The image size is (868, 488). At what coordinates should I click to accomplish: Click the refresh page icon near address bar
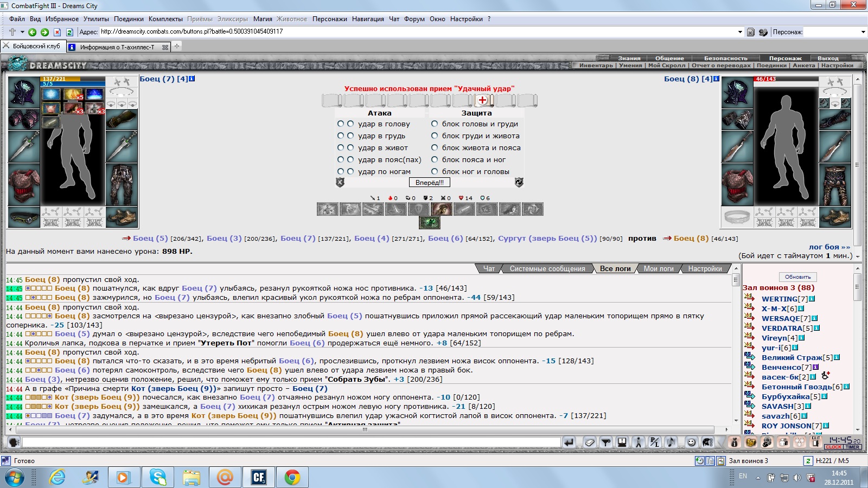(69, 32)
